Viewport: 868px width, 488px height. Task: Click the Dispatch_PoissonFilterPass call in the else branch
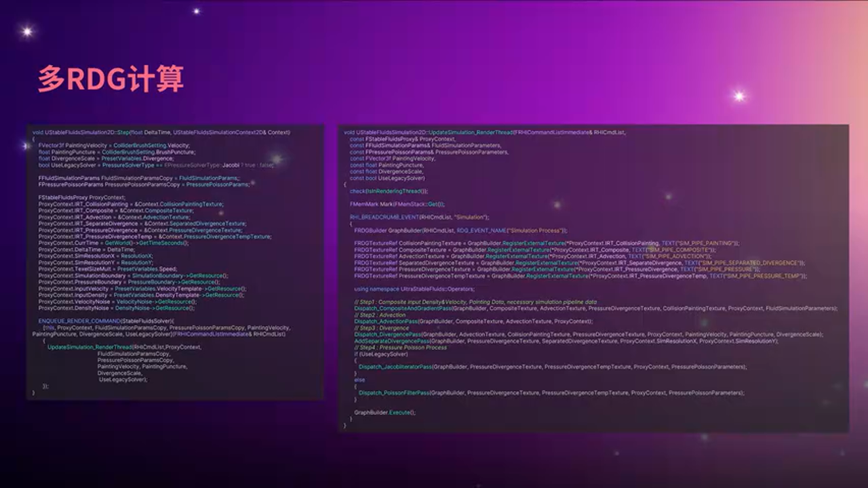click(x=395, y=392)
